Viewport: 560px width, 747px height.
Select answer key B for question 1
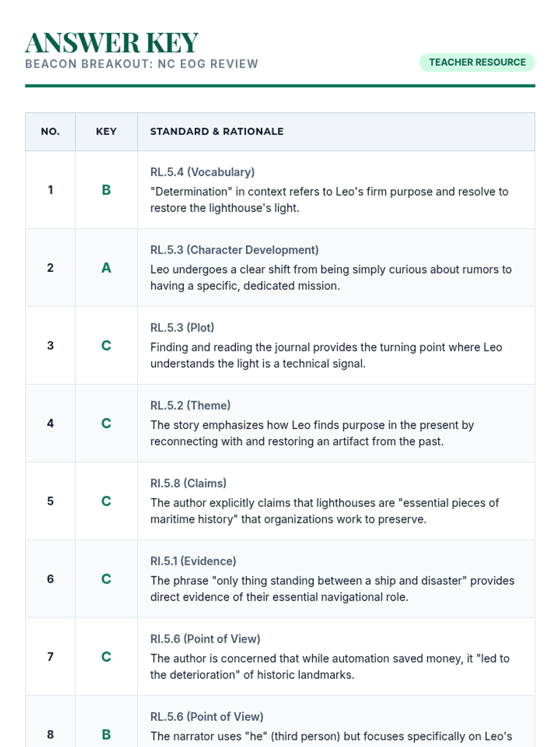point(106,190)
